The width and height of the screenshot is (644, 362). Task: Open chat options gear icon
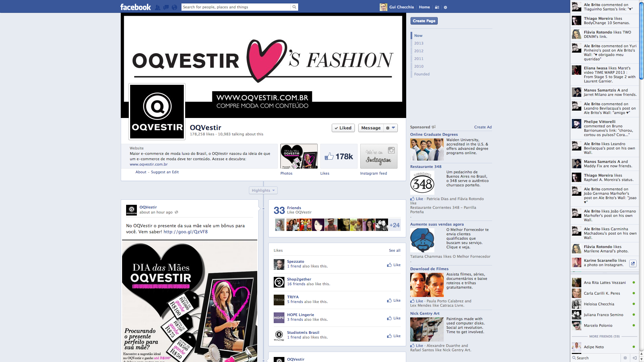(625, 358)
